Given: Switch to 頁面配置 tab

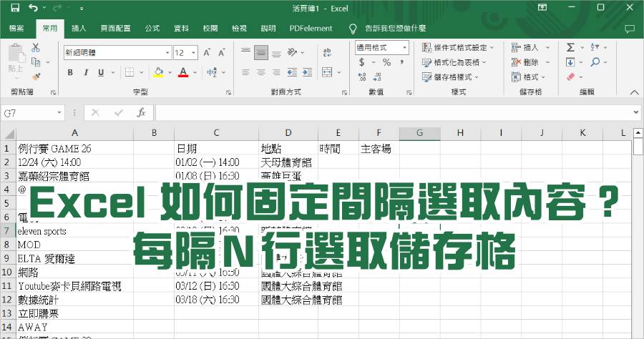Looking at the screenshot, I should (115, 29).
